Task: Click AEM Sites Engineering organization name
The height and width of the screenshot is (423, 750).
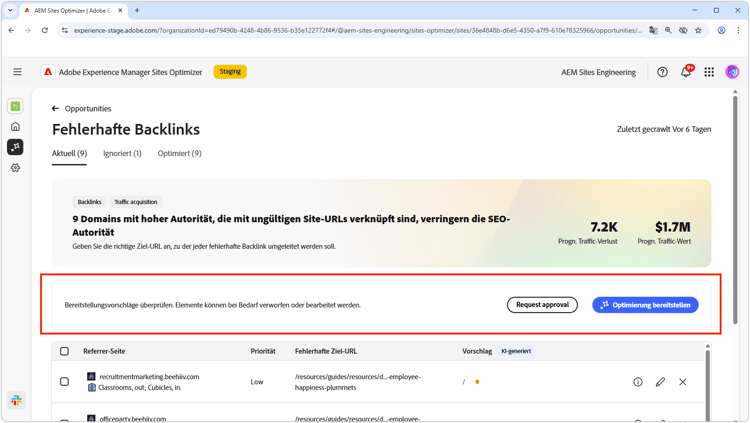Action: click(598, 72)
